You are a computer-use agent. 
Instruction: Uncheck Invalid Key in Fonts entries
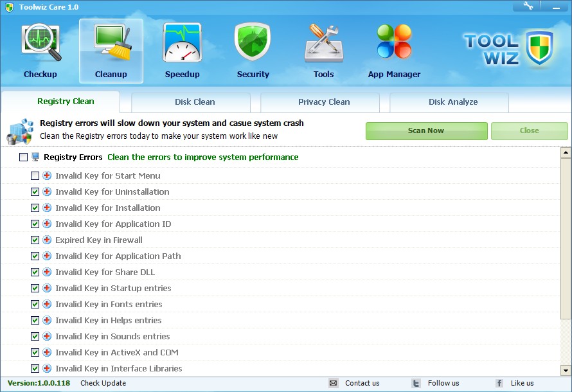pos(35,304)
